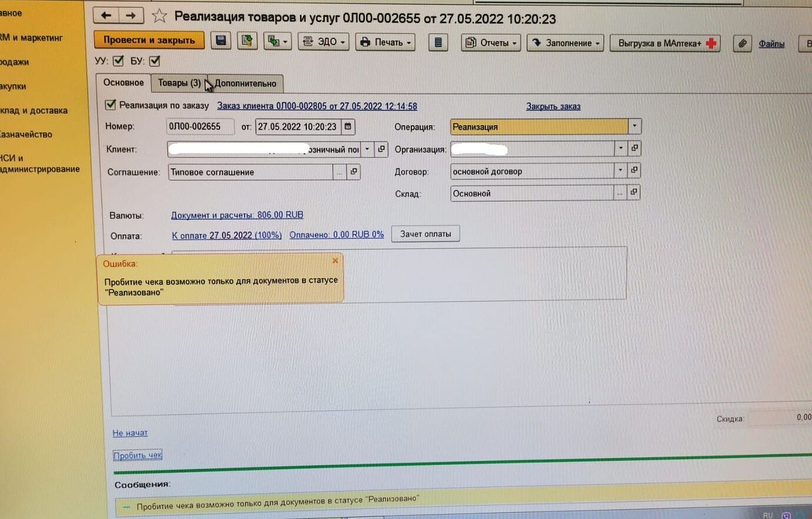Uncheck the Реализация по заказу checkbox
Viewport: 812px width, 519px height.
110,105
